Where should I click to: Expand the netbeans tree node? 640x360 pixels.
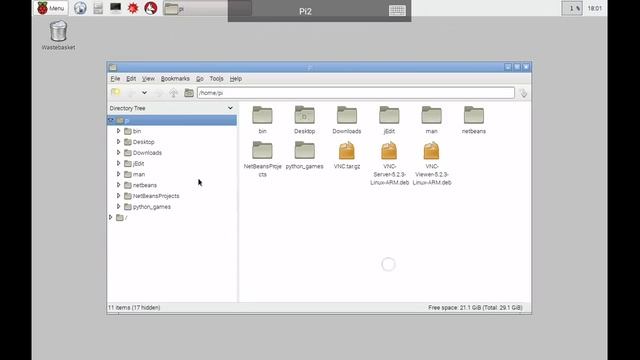pyautogui.click(x=118, y=185)
